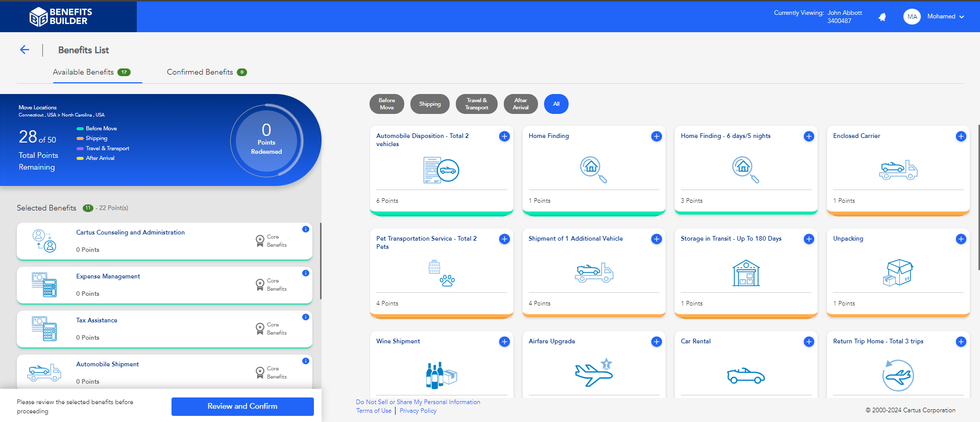Viewport: 980px width, 422px height.
Task: Select the All filter pill
Action: [x=556, y=104]
